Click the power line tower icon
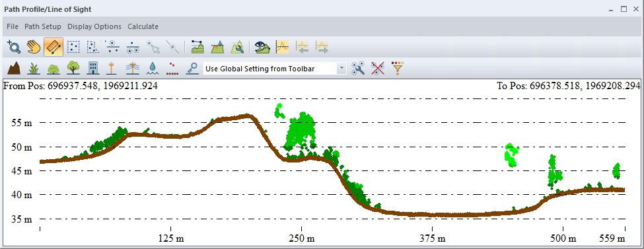644x249 pixels. point(132,68)
